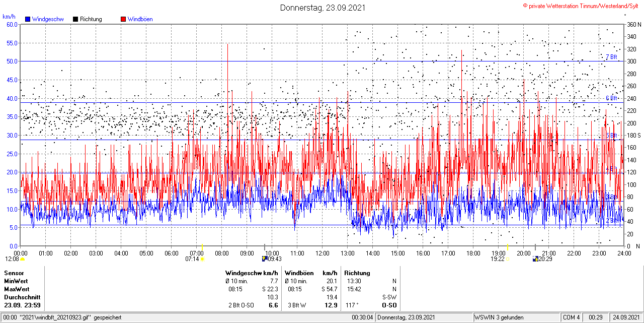The image size is (644, 323).
Task: Click the 360 N label on direction axis
Action: coord(634,24)
